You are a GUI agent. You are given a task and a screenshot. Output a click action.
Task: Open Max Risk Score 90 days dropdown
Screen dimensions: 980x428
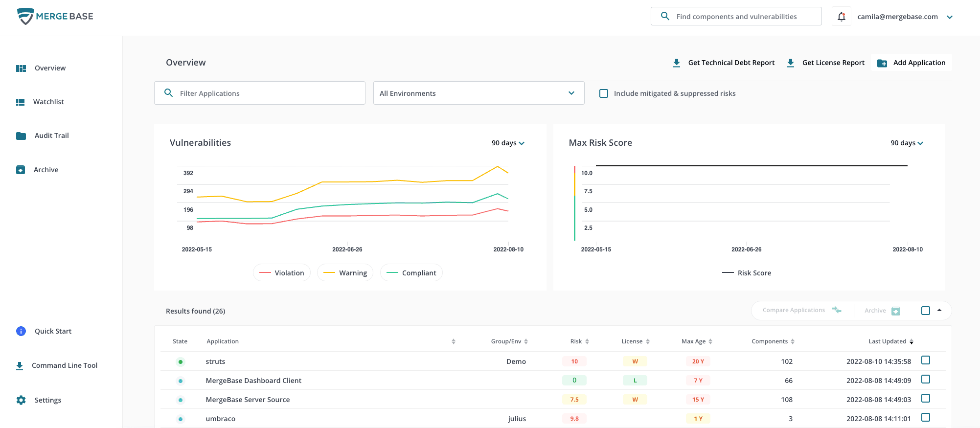point(907,143)
